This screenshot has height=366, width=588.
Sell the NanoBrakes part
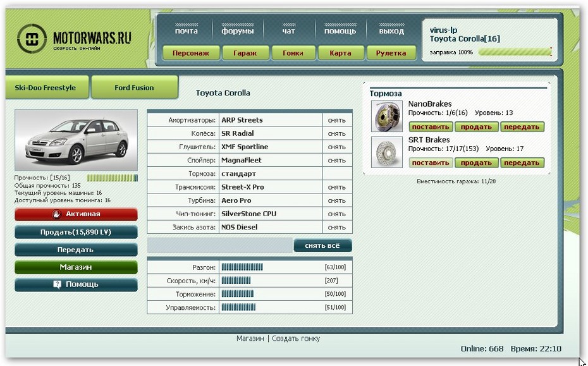(x=476, y=127)
